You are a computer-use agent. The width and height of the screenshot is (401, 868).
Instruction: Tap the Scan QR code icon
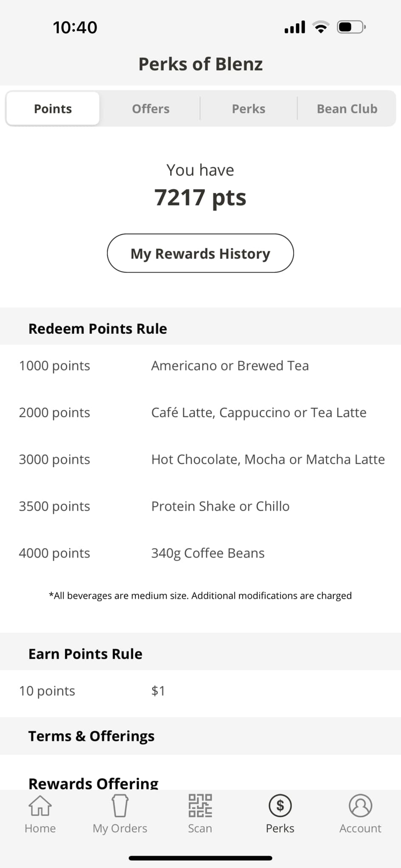point(200,805)
